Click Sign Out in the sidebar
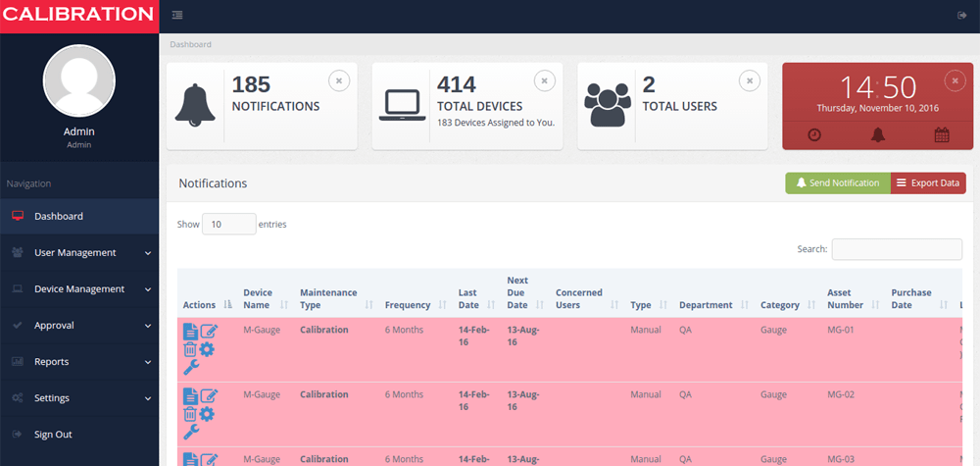Viewport: 980px width, 466px height. [79, 434]
